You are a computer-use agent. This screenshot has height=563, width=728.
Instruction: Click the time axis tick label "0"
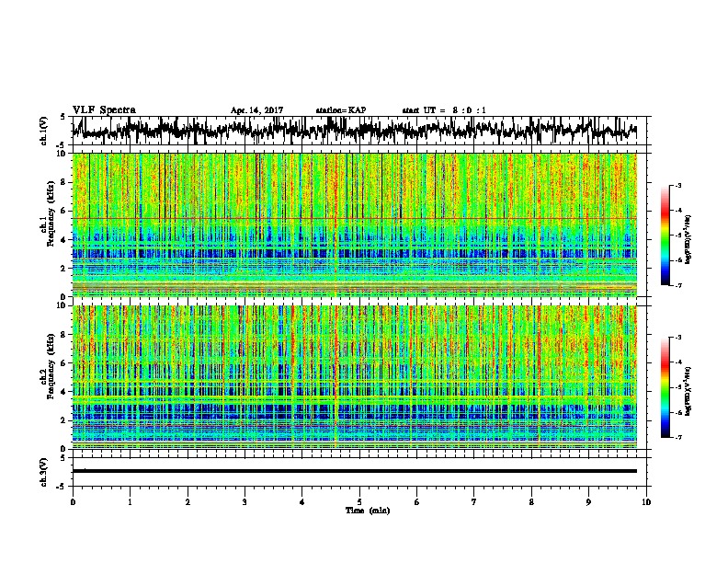[x=73, y=502]
